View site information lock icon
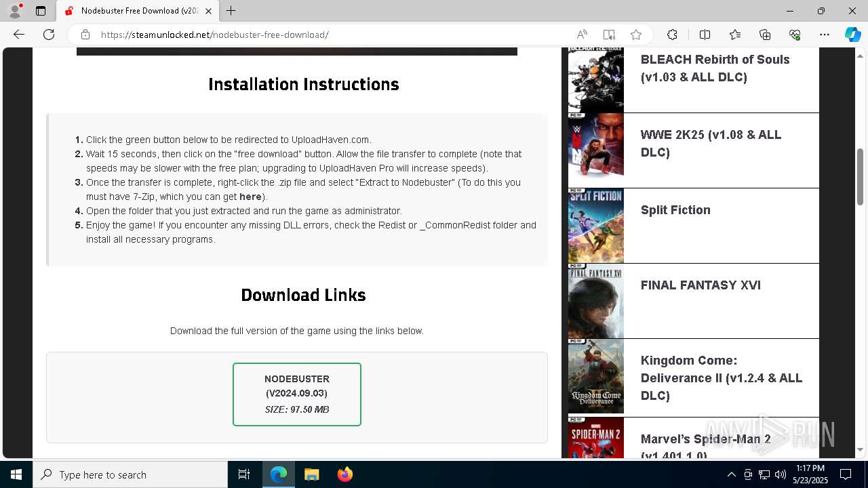Viewport: 868px width, 488px height. [x=85, y=35]
